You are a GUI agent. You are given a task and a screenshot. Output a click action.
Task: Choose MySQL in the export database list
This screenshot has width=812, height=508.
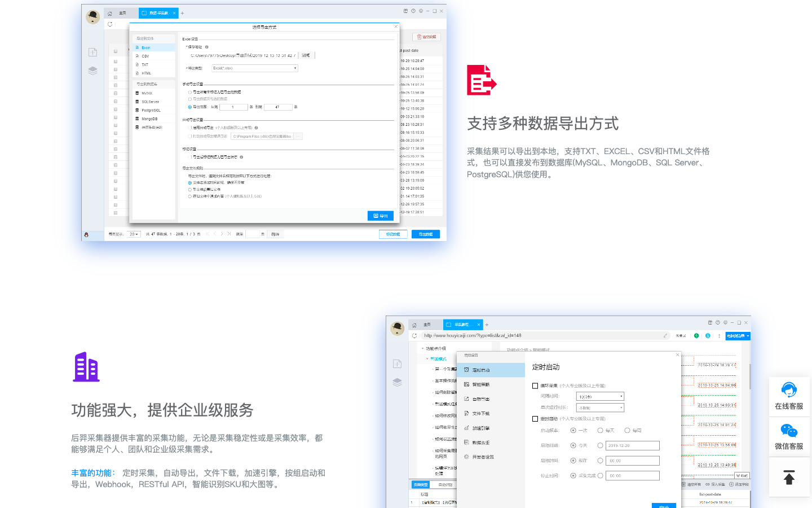click(147, 93)
